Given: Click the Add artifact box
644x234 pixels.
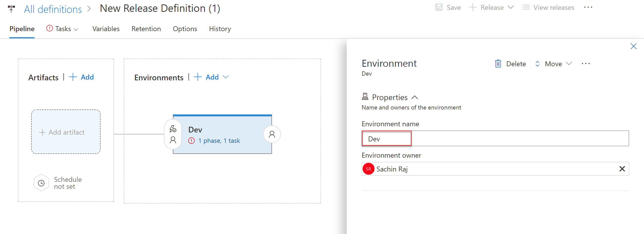Looking at the screenshot, I should pos(66,132).
